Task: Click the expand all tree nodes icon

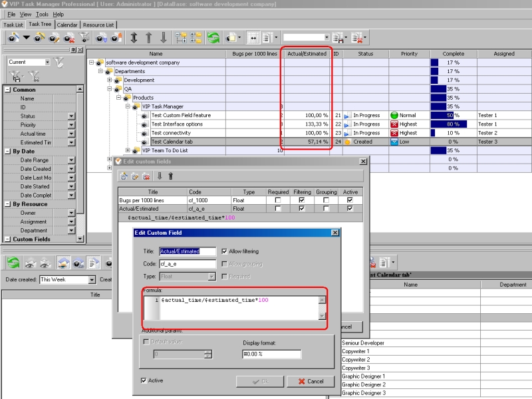Action: tap(181, 37)
